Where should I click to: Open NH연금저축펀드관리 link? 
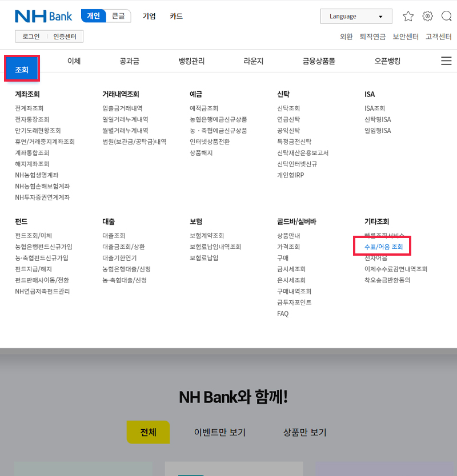click(x=42, y=292)
